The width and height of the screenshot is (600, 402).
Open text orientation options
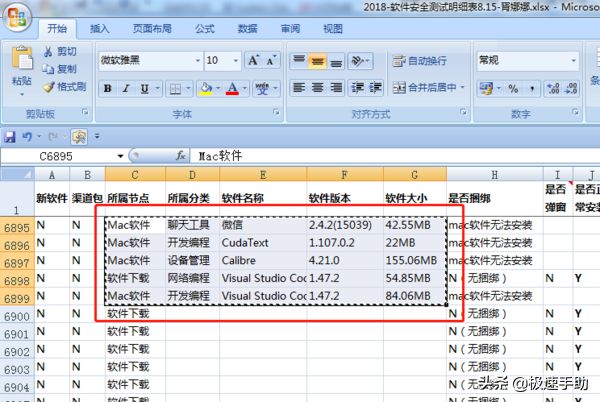[360, 60]
